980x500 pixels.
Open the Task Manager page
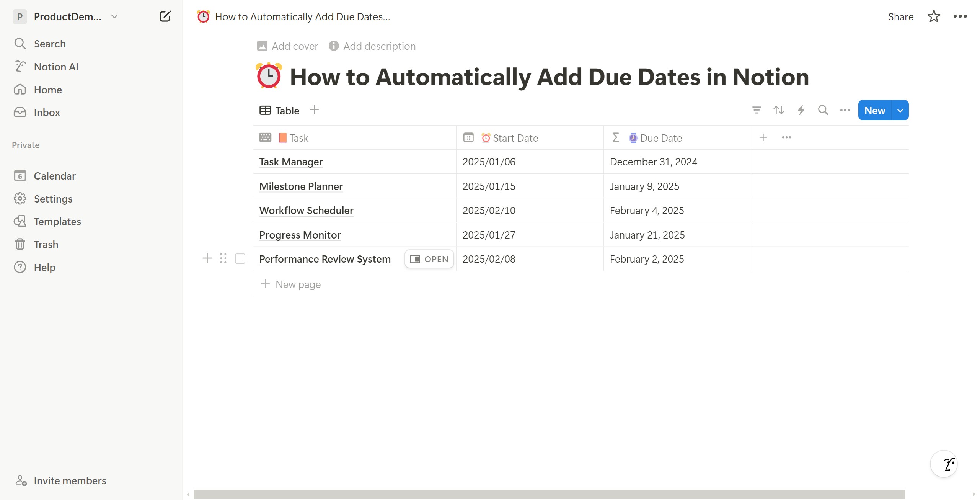click(x=291, y=162)
